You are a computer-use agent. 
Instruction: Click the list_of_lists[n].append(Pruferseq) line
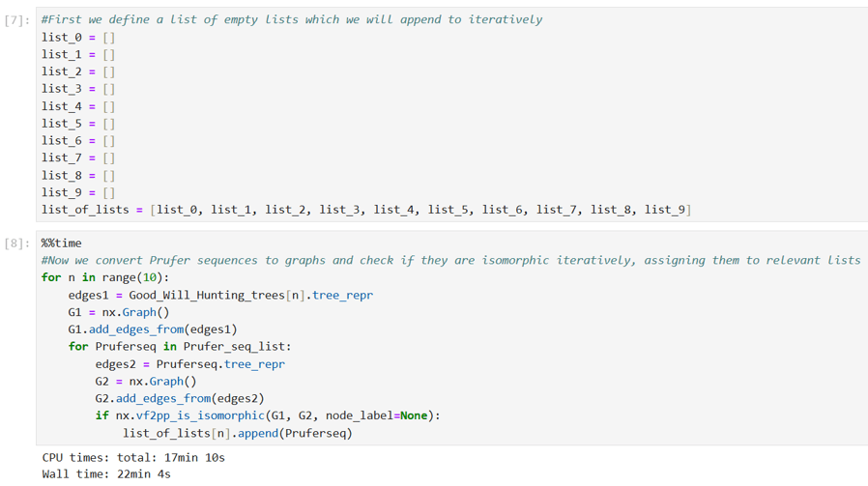coord(237,433)
